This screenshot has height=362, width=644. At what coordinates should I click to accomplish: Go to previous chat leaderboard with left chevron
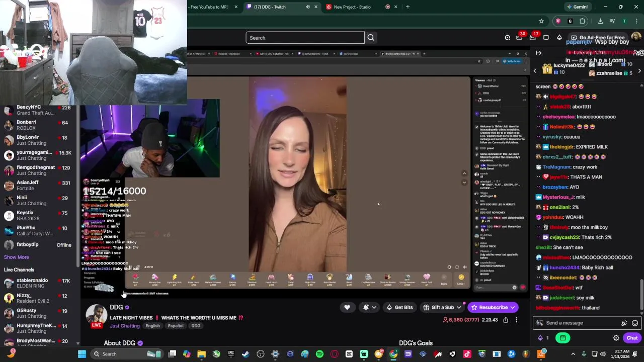535,71
